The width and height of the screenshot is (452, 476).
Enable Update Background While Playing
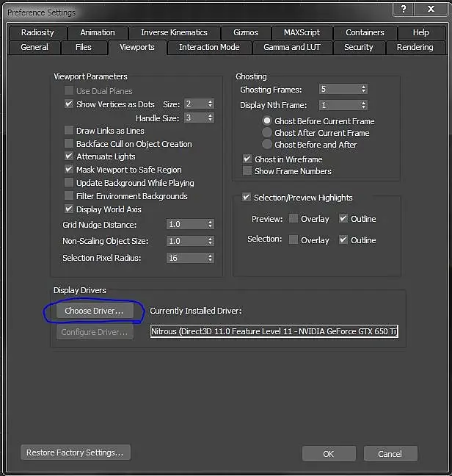click(69, 183)
